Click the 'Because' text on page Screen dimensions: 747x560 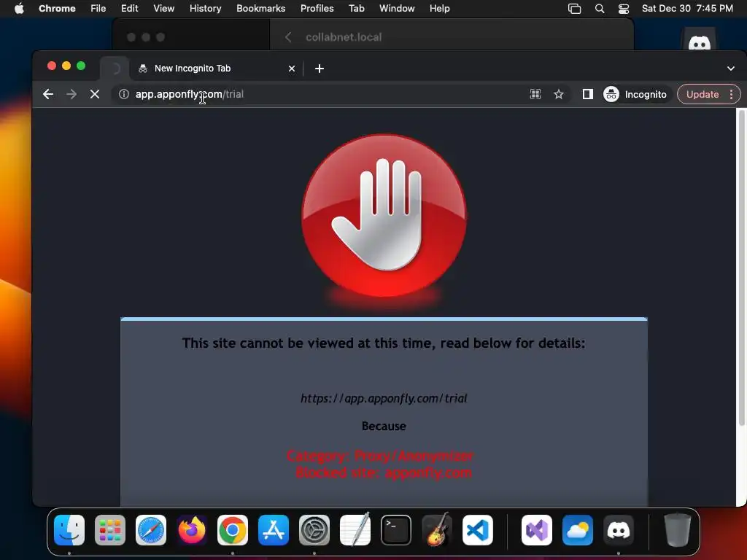(x=384, y=426)
